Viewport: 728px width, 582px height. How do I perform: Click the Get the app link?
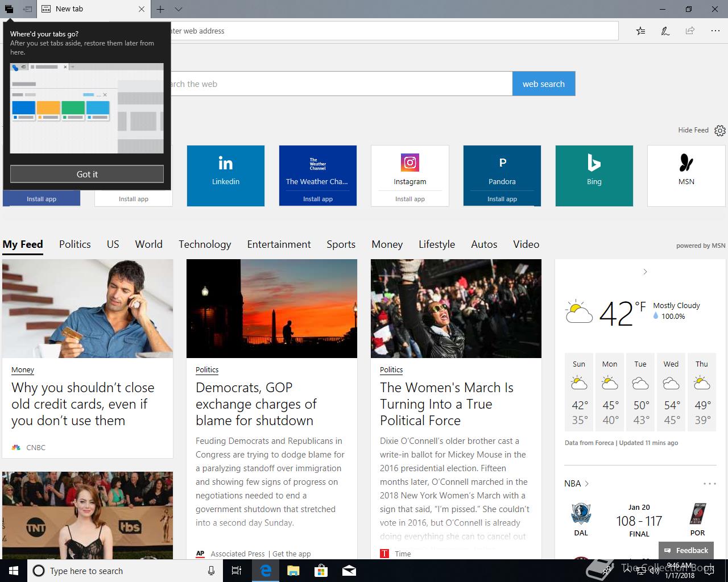click(x=292, y=554)
